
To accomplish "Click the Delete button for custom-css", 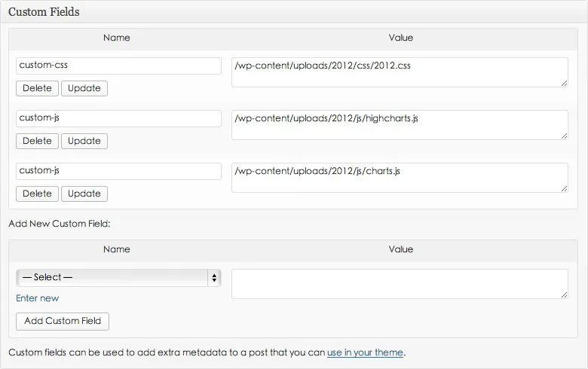I will tap(37, 88).
